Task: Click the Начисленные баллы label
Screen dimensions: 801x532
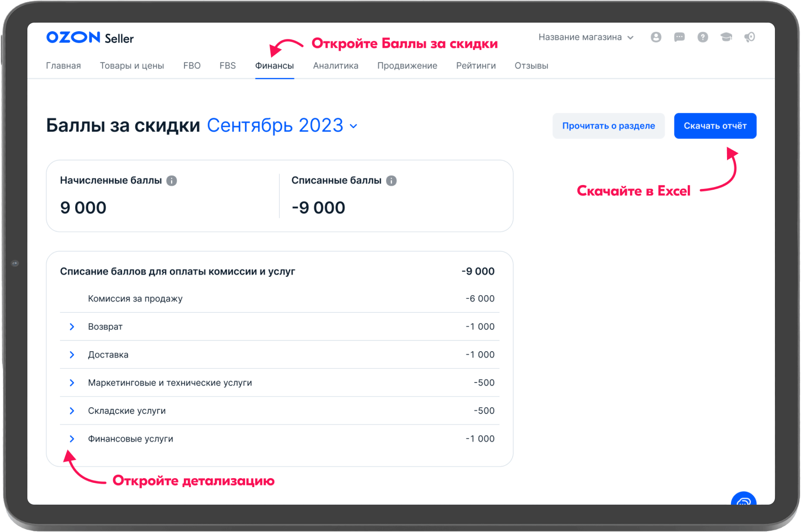Action: coord(111,181)
